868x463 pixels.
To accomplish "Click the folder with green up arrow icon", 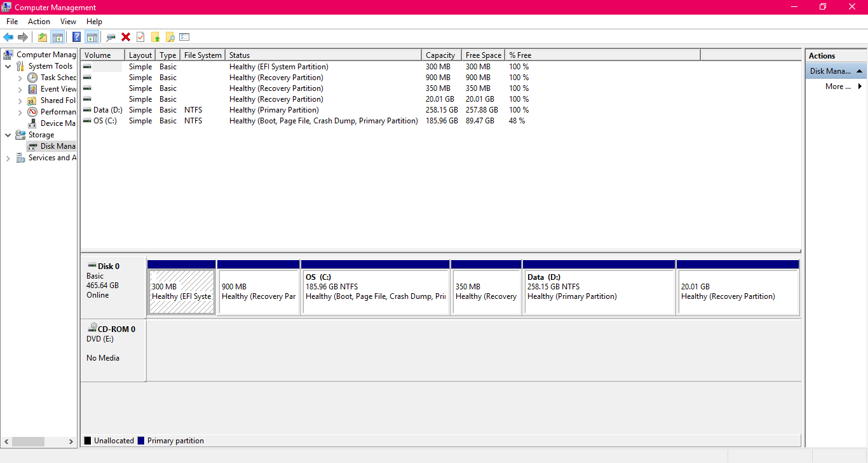I will point(155,37).
